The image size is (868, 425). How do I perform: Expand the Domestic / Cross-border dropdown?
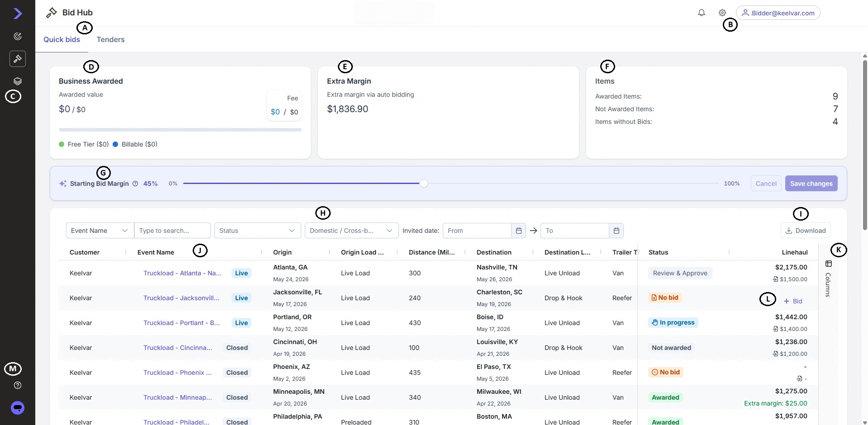pyautogui.click(x=352, y=231)
